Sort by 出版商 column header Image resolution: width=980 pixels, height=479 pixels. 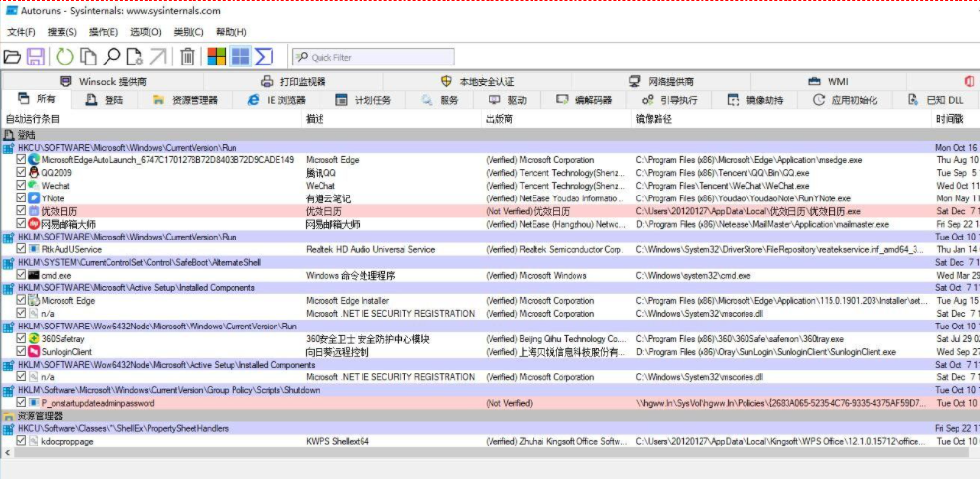[x=556, y=119]
